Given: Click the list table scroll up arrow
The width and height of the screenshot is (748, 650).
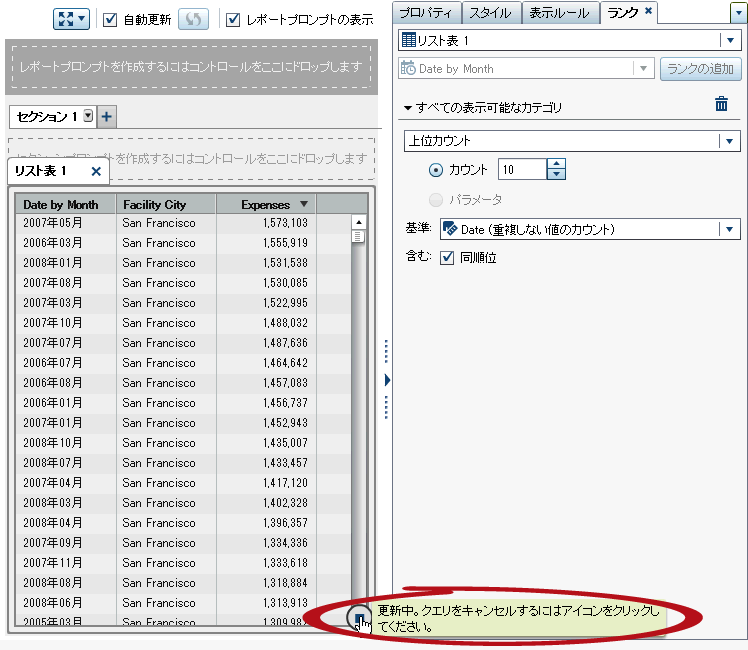Looking at the screenshot, I should click(x=359, y=222).
